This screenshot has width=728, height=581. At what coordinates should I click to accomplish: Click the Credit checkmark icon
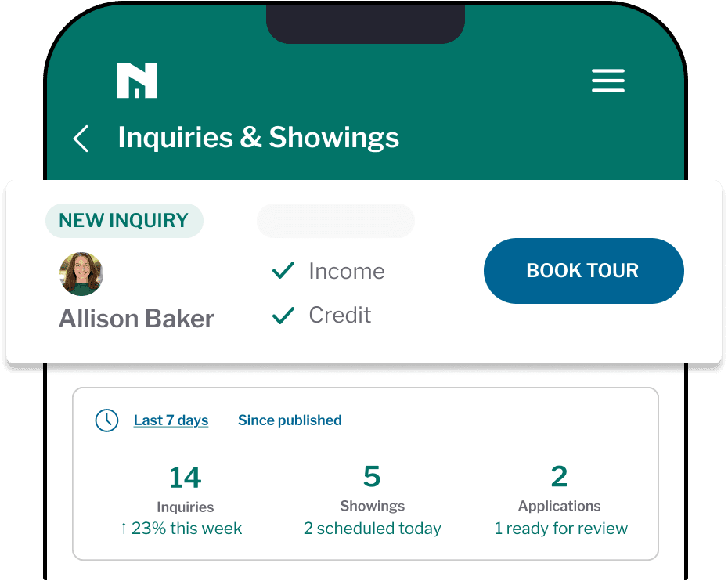click(283, 316)
